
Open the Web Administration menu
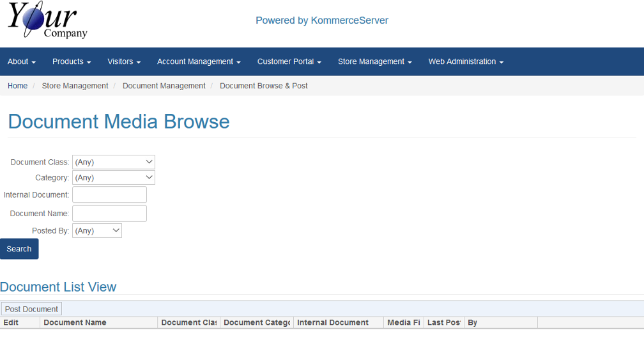[466, 62]
